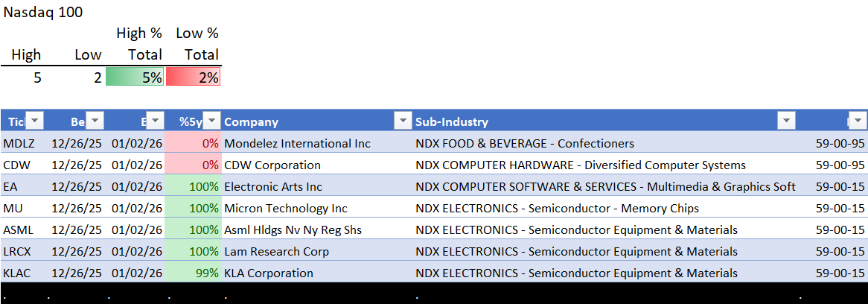
Task: Select the High column label
Action: coord(26,55)
